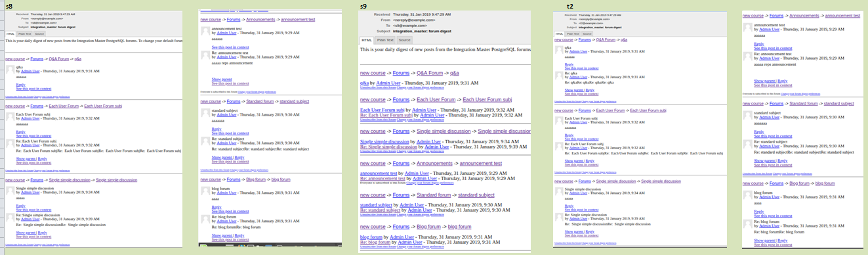This screenshot has width=868, height=255.
Task: Click 'Reply' under the q&a post in s8
Action: click(20, 85)
